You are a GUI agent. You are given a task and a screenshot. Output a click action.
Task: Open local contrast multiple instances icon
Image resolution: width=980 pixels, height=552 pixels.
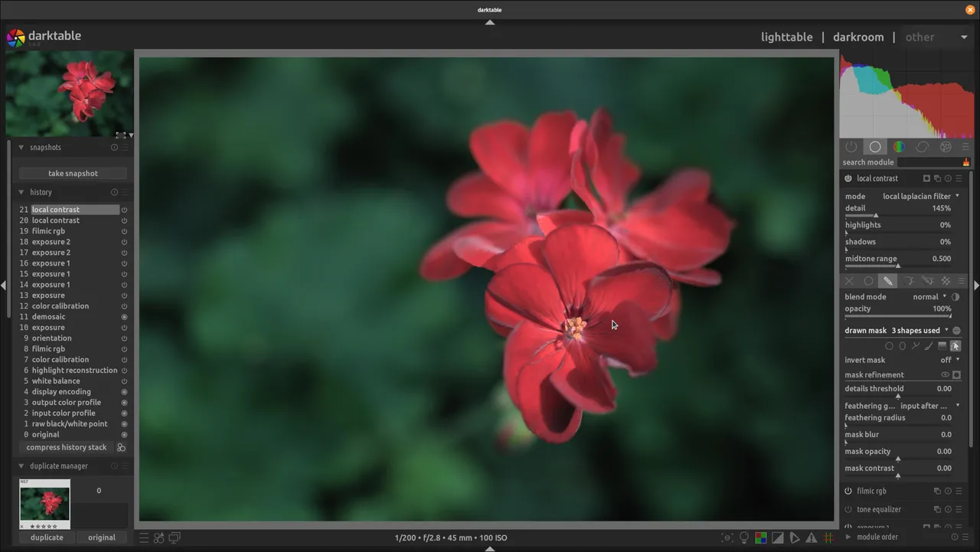[937, 178]
